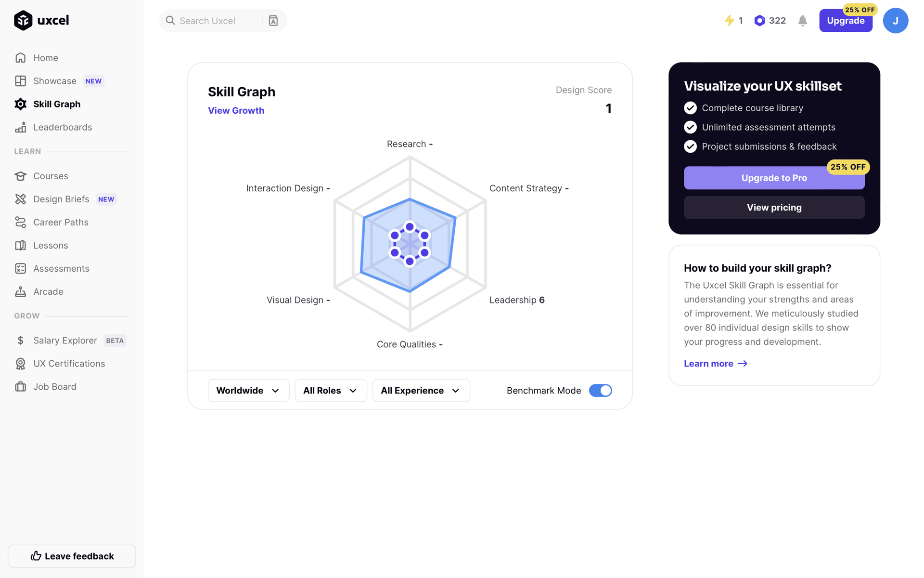Click the Showcase grid icon
924x578 pixels.
[20, 81]
